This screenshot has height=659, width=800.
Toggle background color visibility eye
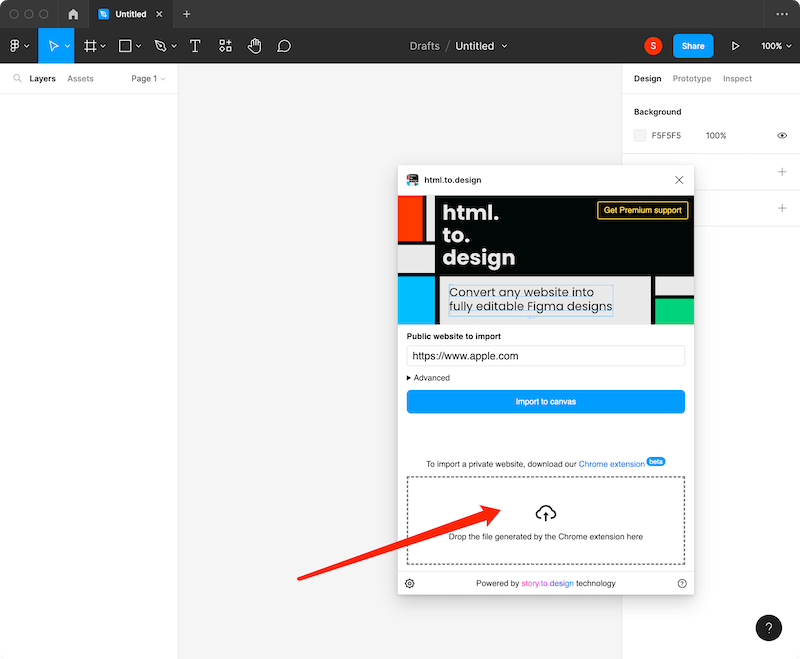click(782, 135)
